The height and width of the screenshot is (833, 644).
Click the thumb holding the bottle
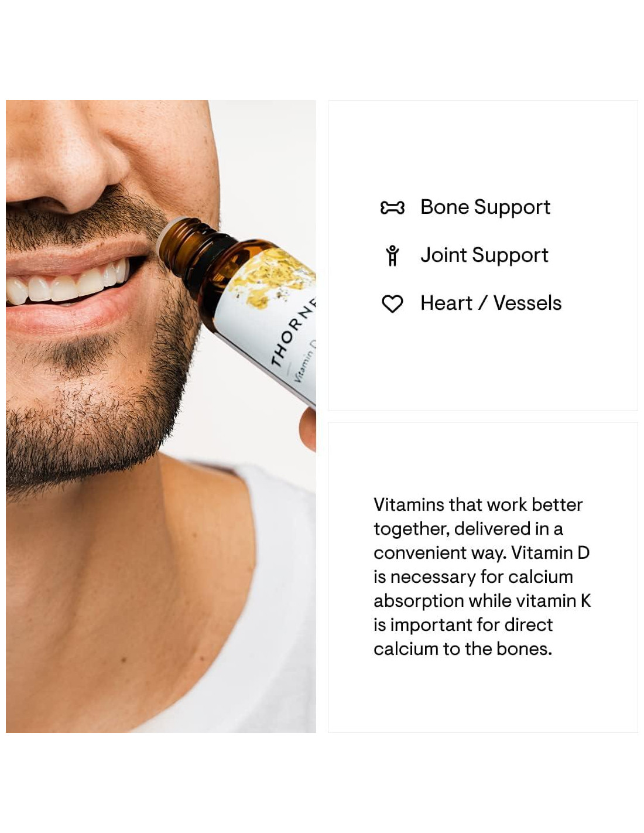tap(307, 429)
